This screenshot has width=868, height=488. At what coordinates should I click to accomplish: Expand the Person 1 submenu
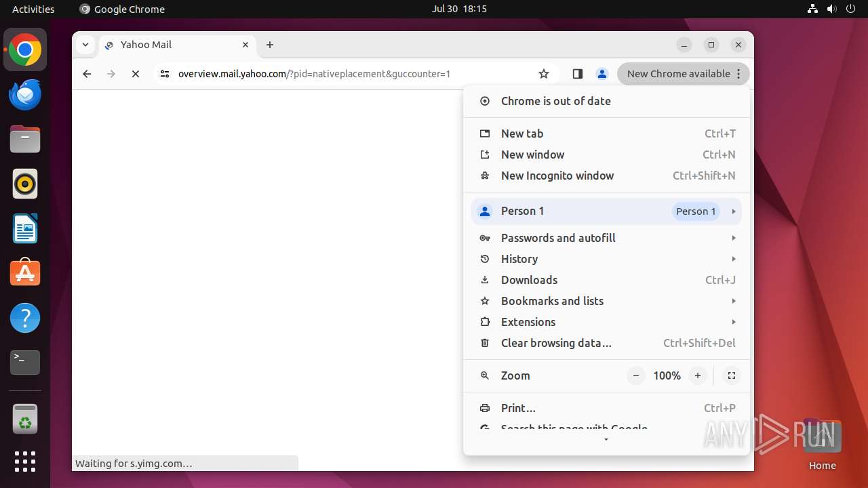click(x=607, y=211)
